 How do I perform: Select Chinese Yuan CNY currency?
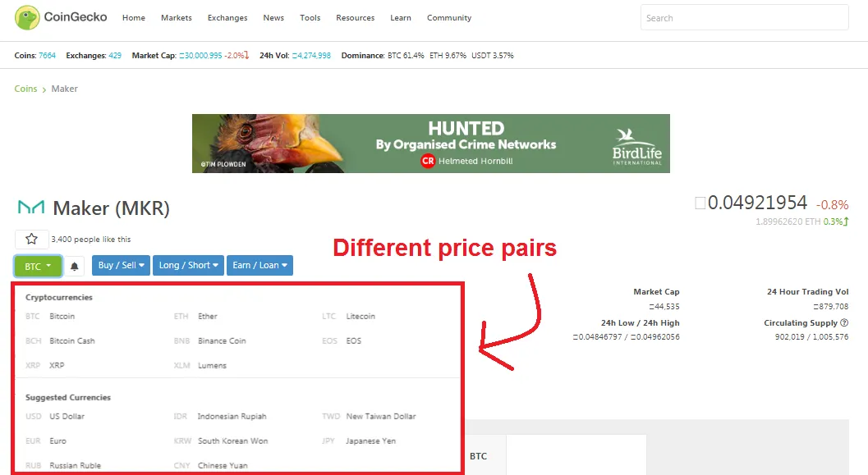(211, 465)
